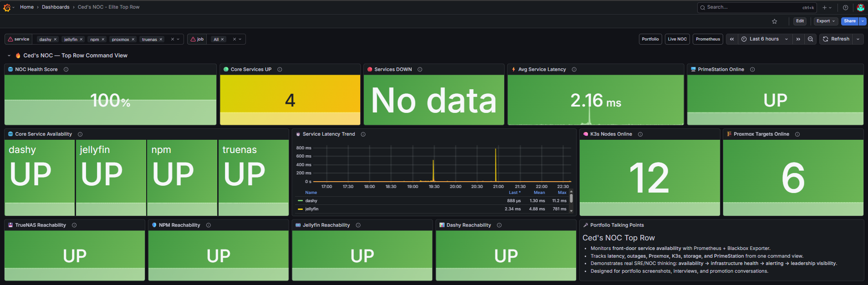The height and width of the screenshot is (285, 868).
Task: Open the Portfolio dashboard link
Action: coord(650,39)
